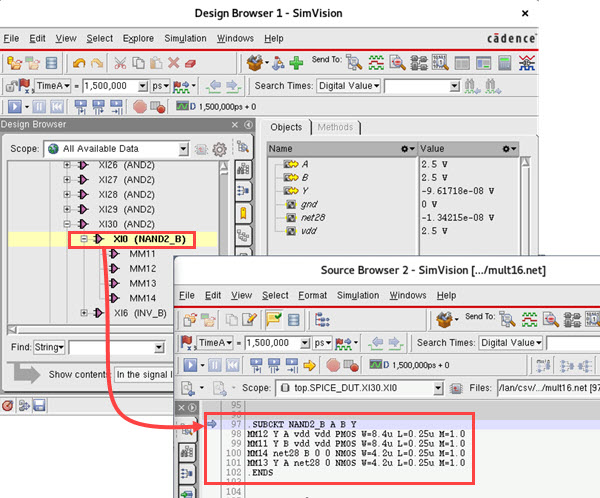Collapse the XI30 (AND2) tree node
This screenshot has height=498, width=600.
click(x=67, y=224)
